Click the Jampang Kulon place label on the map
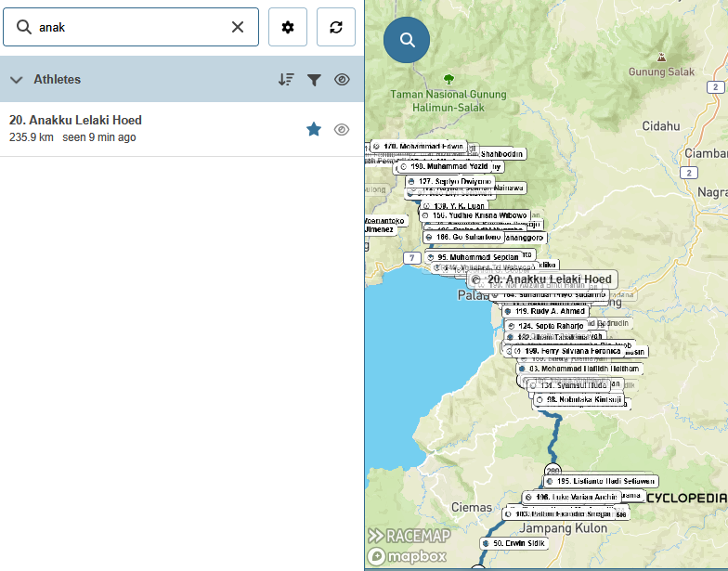 (x=563, y=528)
